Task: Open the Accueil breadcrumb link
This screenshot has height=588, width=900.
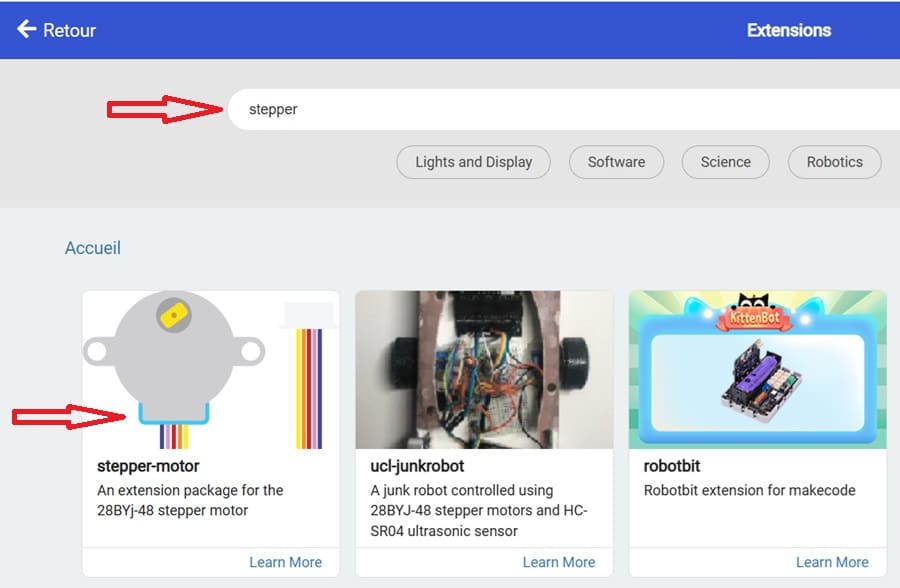Action: coord(92,248)
